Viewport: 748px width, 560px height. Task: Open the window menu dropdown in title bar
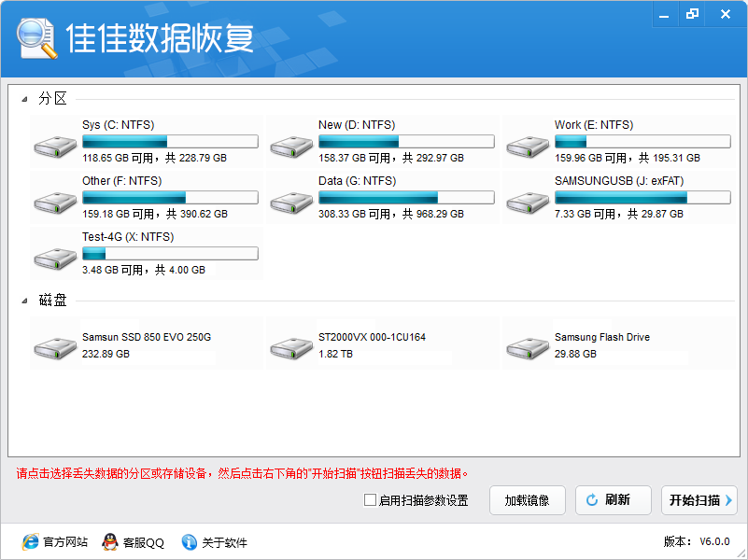[x=660, y=14]
